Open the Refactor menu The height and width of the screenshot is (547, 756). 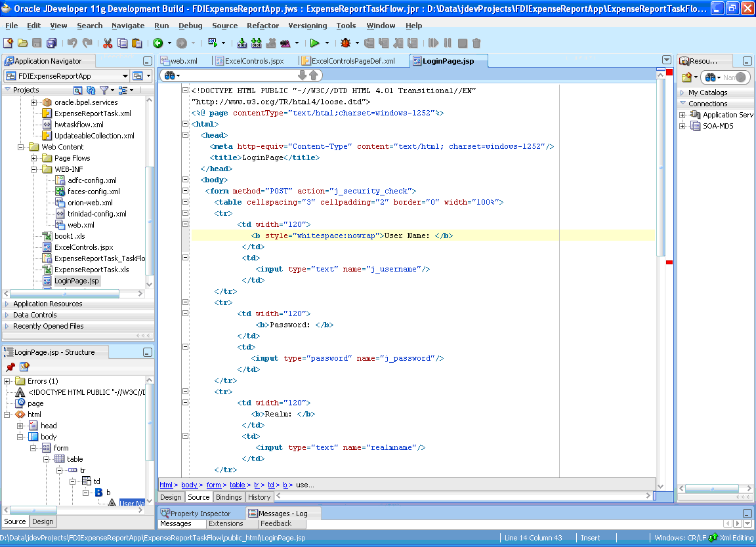pyautogui.click(x=262, y=26)
